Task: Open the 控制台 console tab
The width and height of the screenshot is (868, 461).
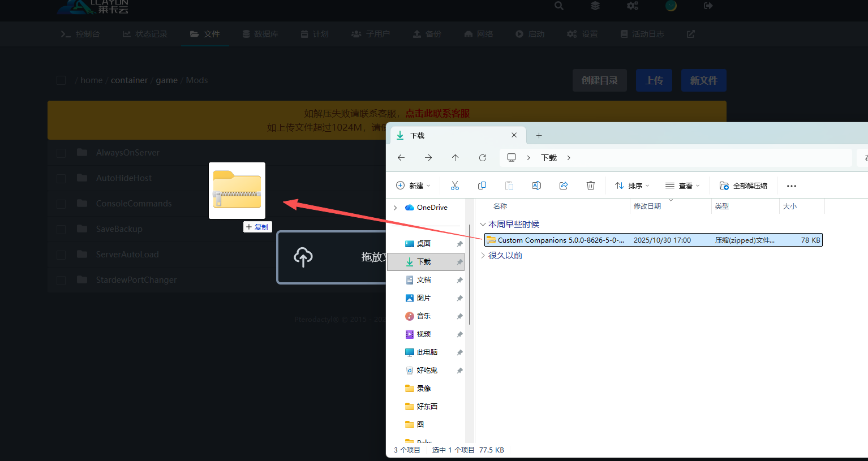Action: pyautogui.click(x=80, y=34)
